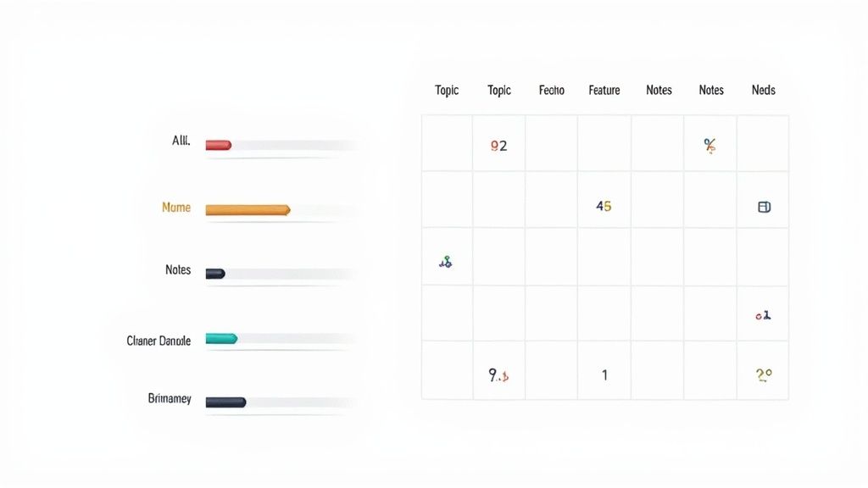This screenshot has width=868, height=488.
Task: Select the orange Mume label
Action: 176,208
